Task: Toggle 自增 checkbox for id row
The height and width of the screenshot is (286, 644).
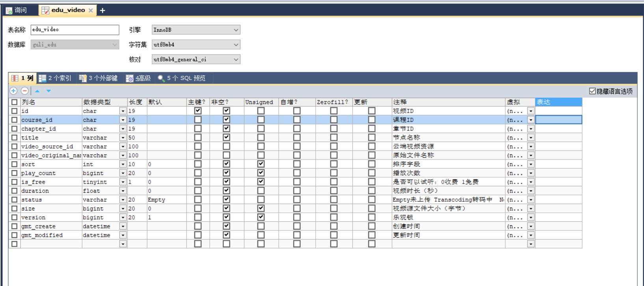Action: [297, 111]
